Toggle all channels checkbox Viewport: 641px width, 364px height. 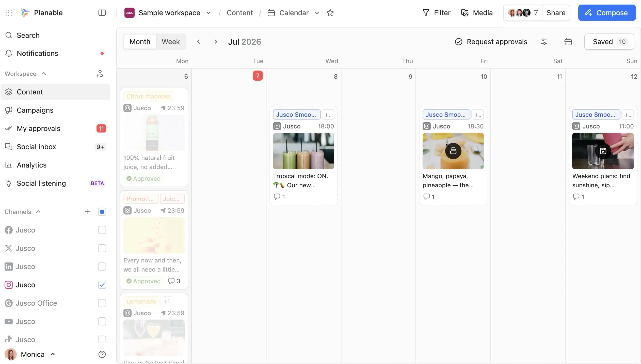(102, 212)
